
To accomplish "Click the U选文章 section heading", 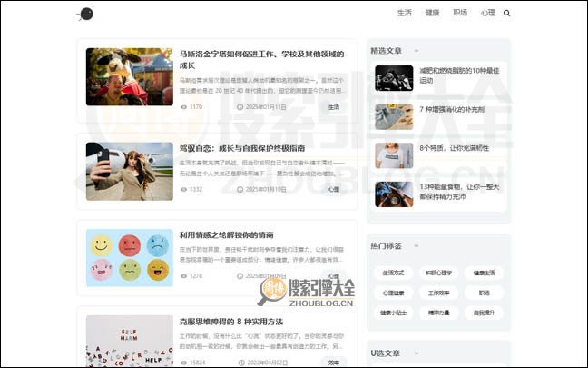I will 385,353.
